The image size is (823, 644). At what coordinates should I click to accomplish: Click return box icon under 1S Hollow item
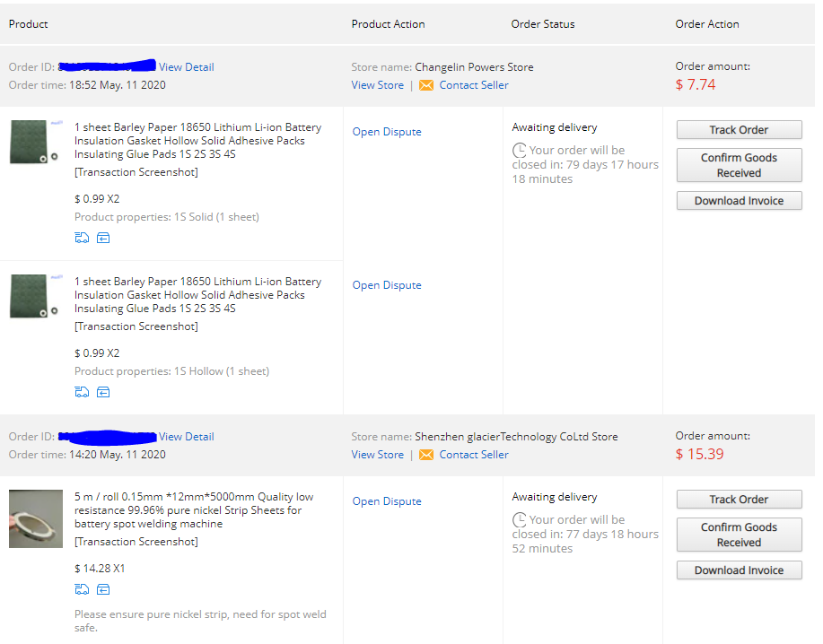[103, 392]
